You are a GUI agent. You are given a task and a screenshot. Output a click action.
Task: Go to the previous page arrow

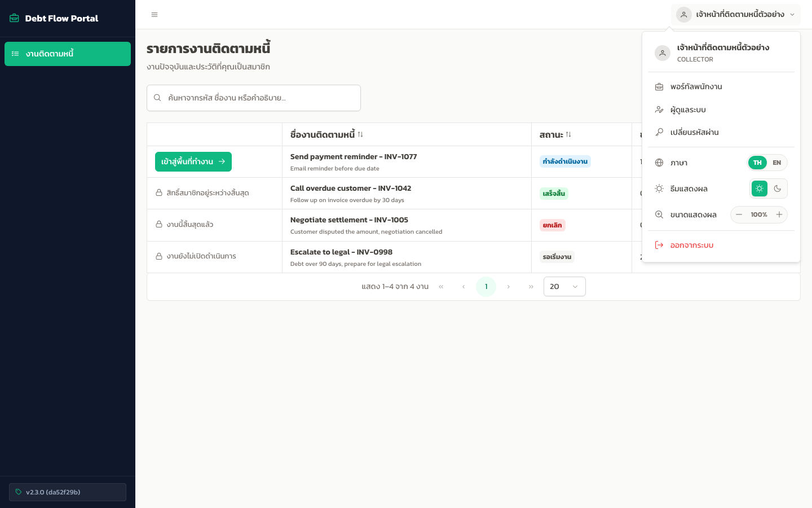tap(464, 287)
